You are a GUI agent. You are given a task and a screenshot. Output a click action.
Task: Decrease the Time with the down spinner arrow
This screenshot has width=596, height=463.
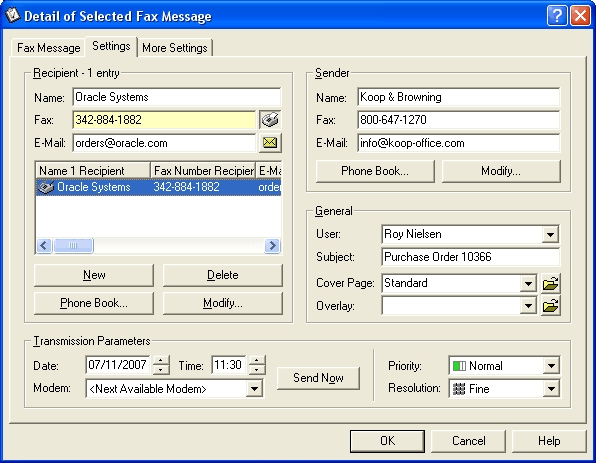click(257, 370)
